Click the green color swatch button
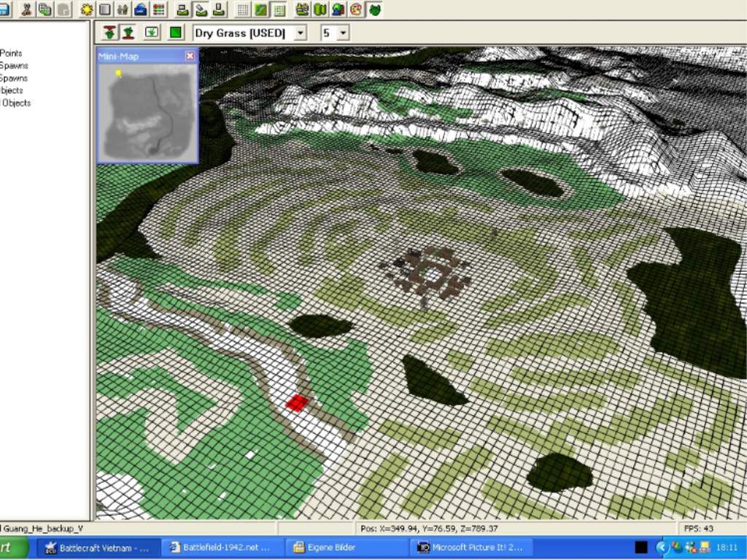Viewport: 747px width, 560px height. (x=176, y=32)
